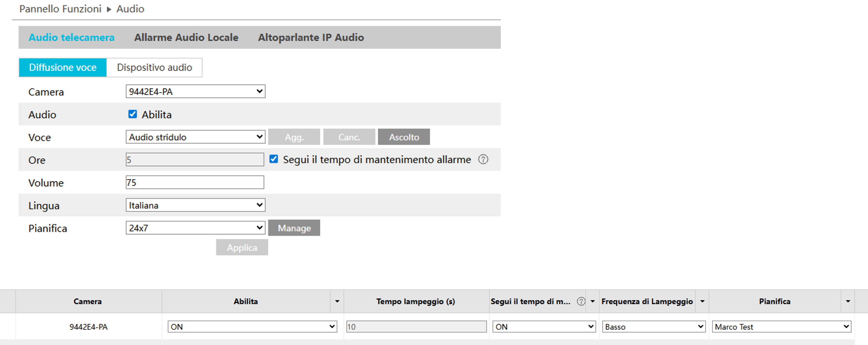
Task: Switch to Altoparlante IP Audio tab
Action: point(311,37)
